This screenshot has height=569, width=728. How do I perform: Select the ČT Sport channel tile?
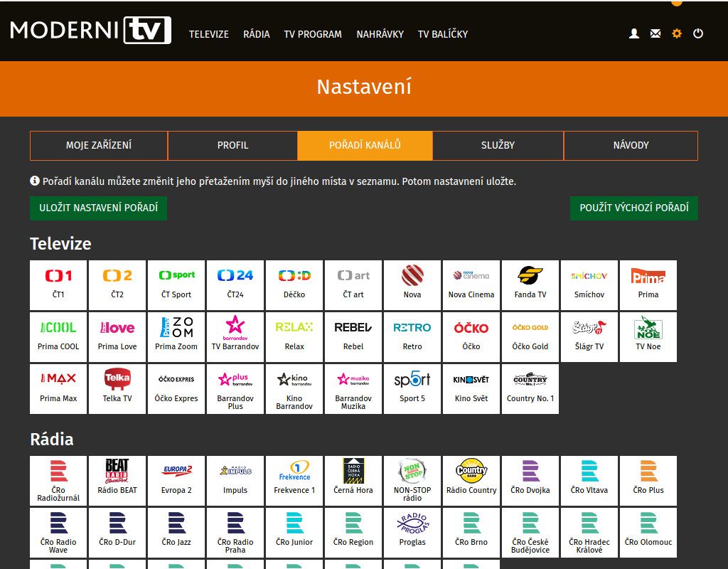176,284
